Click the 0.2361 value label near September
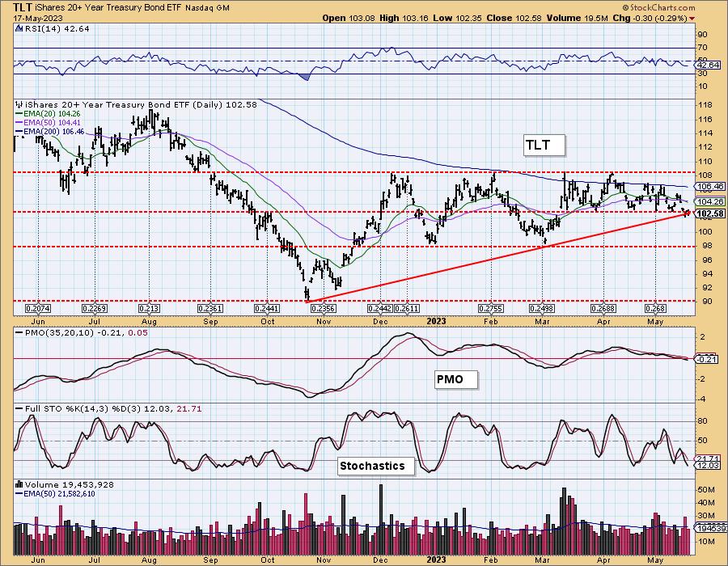This screenshot has width=728, height=566. [210, 309]
